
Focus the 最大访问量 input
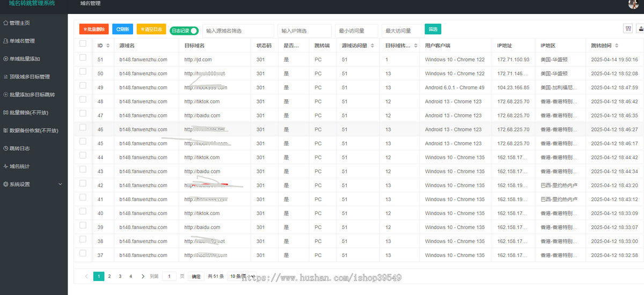tap(402, 31)
